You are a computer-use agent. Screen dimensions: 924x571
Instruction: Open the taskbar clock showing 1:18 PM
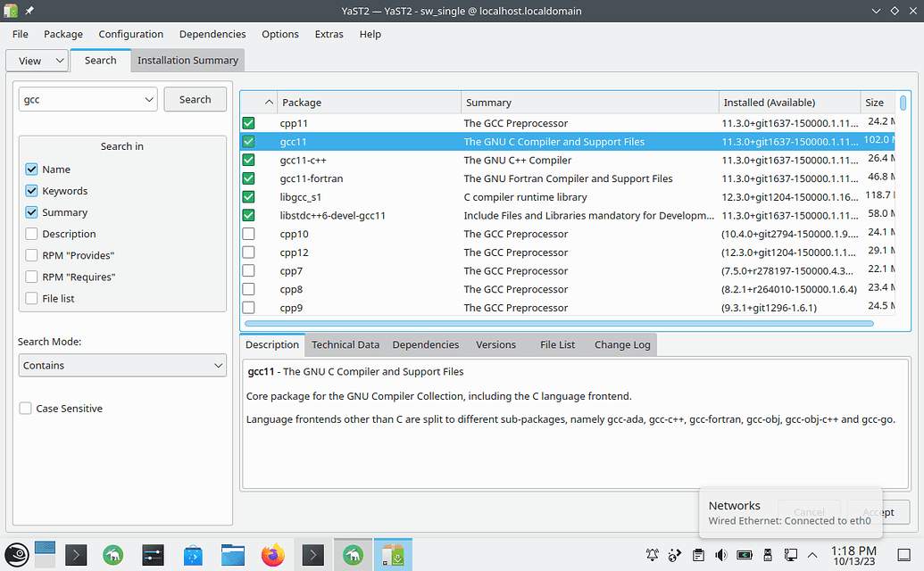pyautogui.click(x=853, y=555)
